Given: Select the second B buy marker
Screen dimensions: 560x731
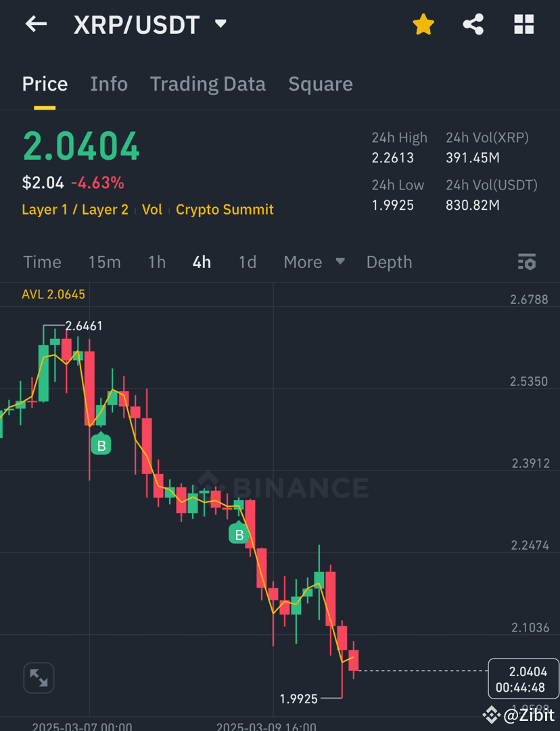Looking at the screenshot, I should coord(239,534).
